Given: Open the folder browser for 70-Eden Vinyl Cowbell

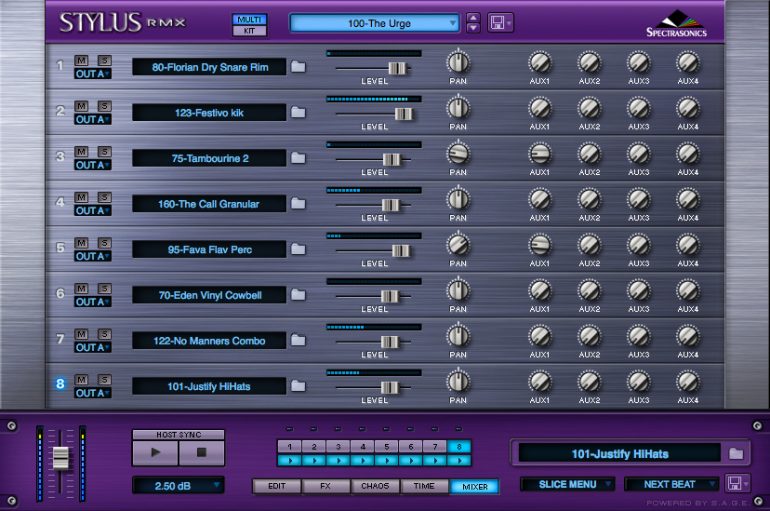Looking at the screenshot, I should pyautogui.click(x=298, y=295).
